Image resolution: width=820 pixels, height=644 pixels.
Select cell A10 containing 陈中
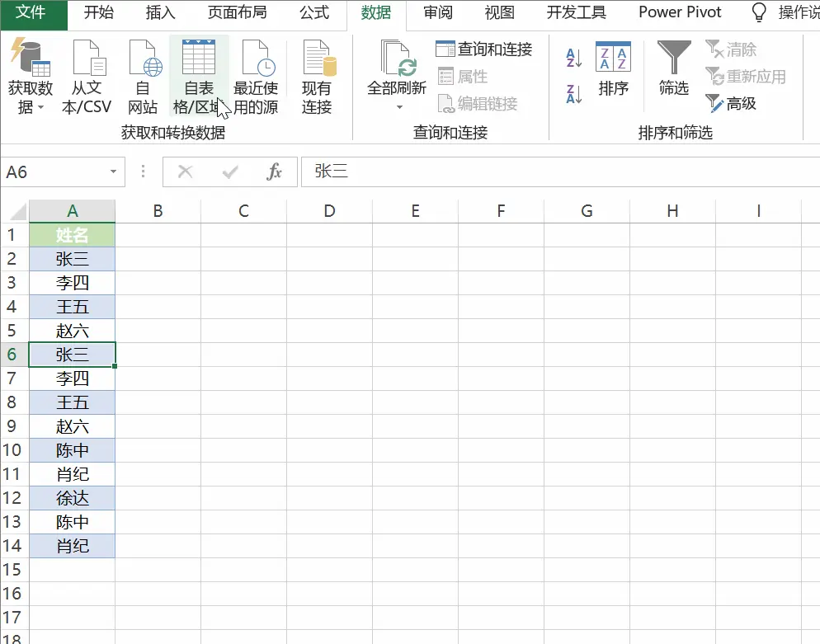coord(72,450)
